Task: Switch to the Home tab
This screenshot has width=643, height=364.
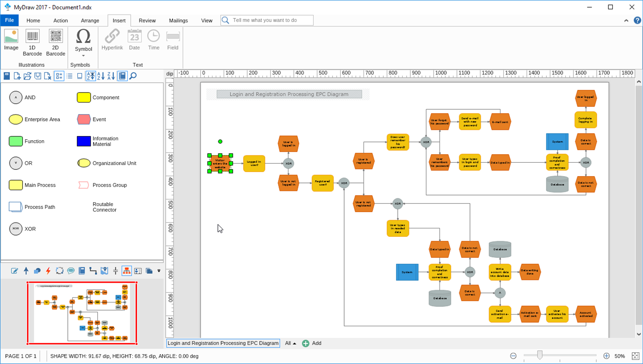Action: [33, 21]
